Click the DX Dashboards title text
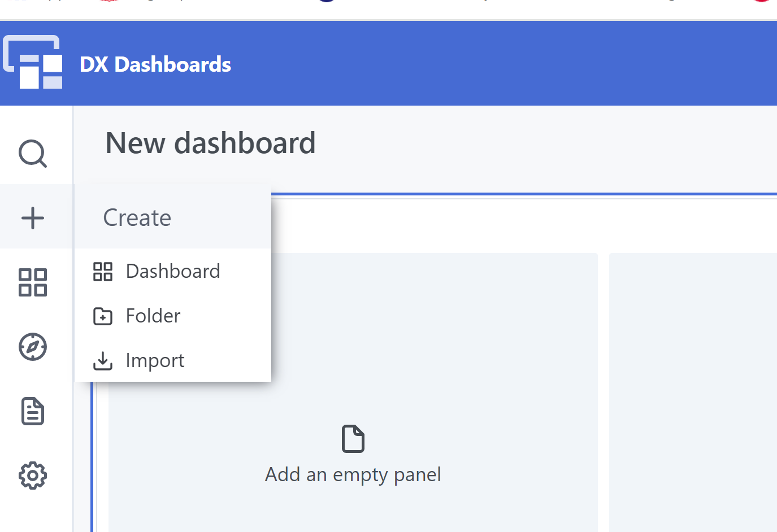The image size is (777, 532). [155, 64]
